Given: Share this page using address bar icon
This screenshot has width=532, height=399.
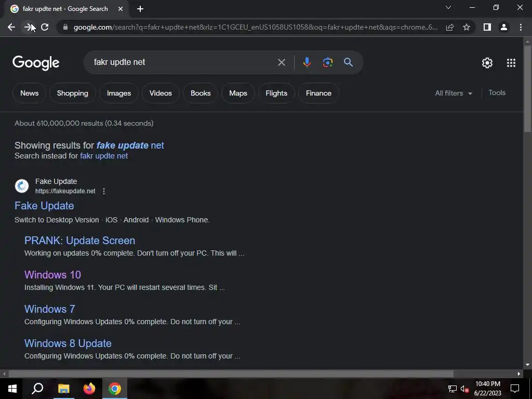Looking at the screenshot, I should tap(450, 27).
